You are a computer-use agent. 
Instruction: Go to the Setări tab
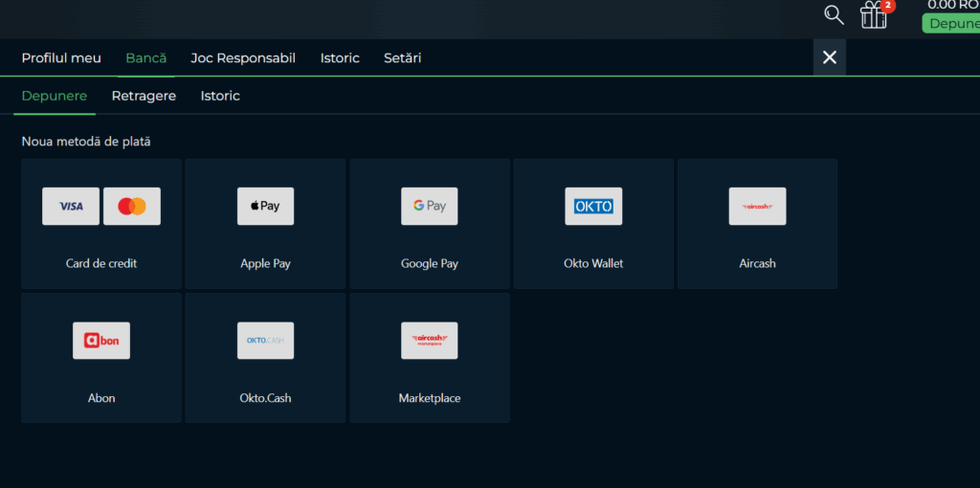pyautogui.click(x=402, y=58)
